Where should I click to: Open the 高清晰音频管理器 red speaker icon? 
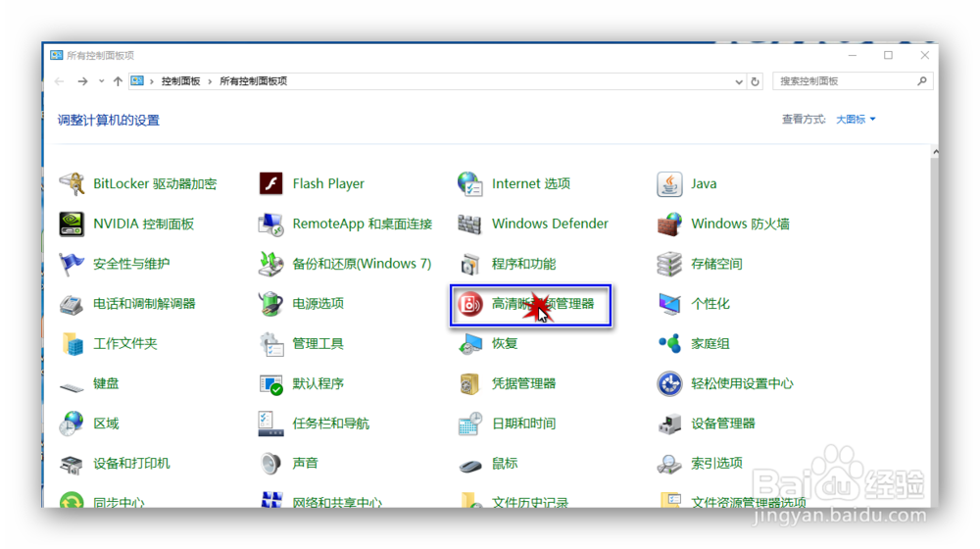tap(470, 304)
